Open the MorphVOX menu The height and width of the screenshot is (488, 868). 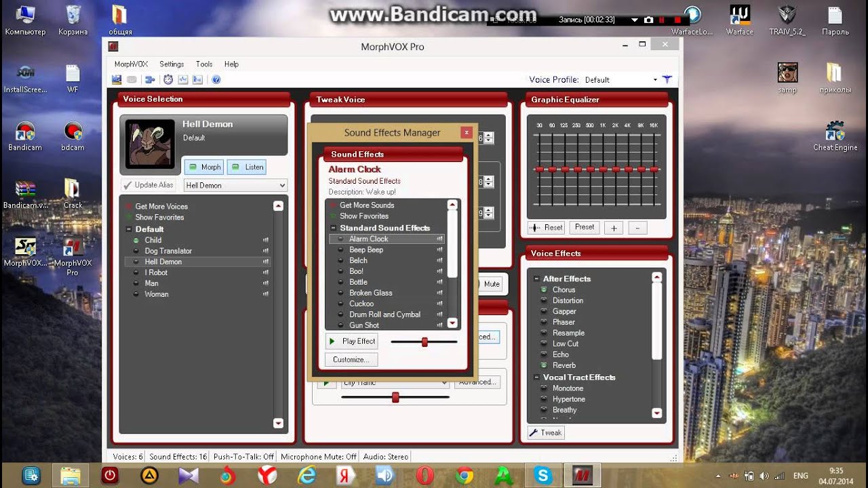coord(131,64)
